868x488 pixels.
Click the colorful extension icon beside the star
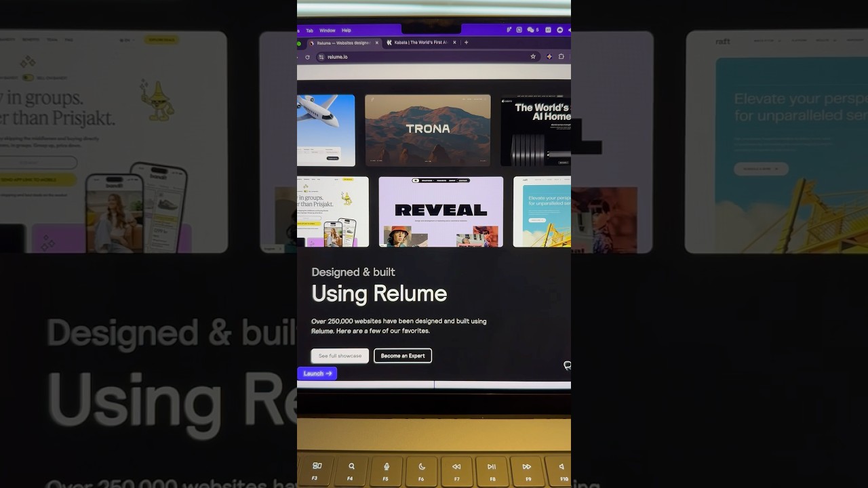point(549,57)
